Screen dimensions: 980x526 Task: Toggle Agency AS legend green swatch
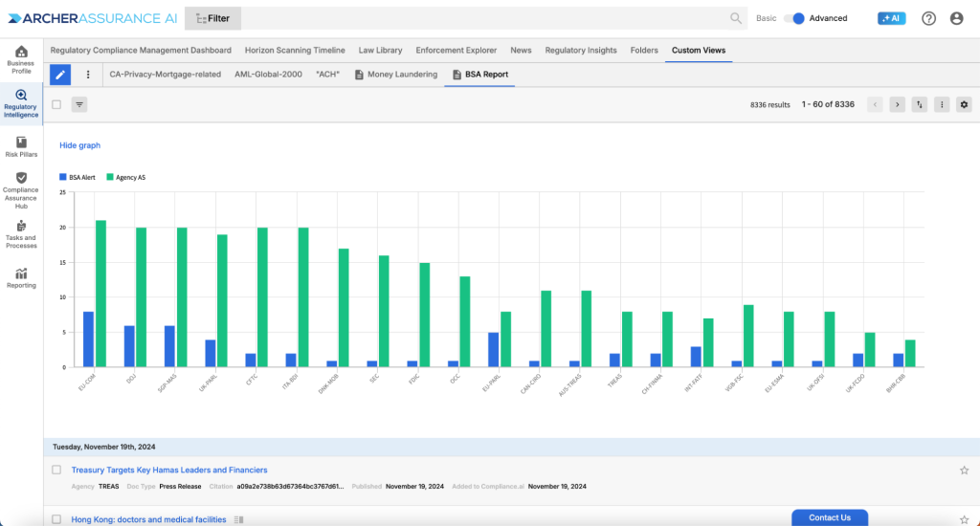[x=110, y=177]
